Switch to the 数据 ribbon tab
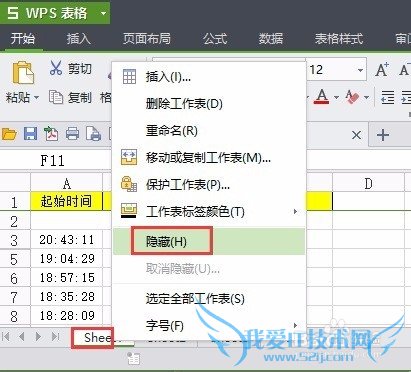The image size is (411, 372). (271, 39)
